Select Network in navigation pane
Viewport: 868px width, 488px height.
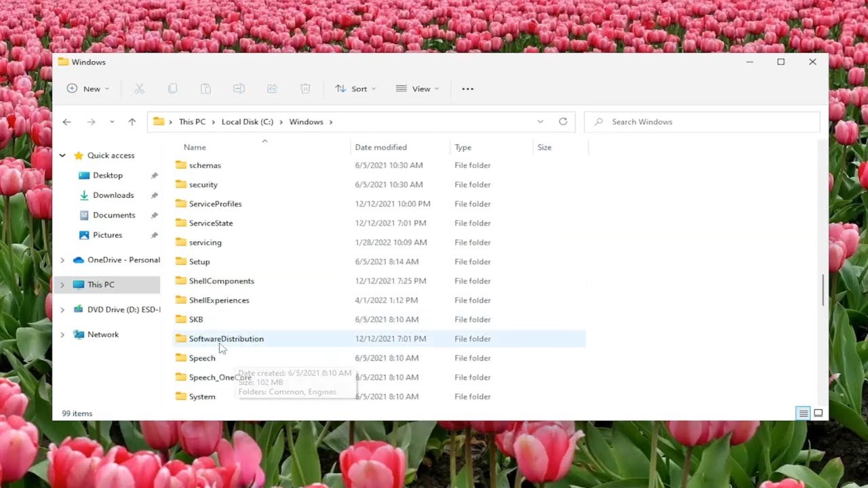click(x=103, y=335)
